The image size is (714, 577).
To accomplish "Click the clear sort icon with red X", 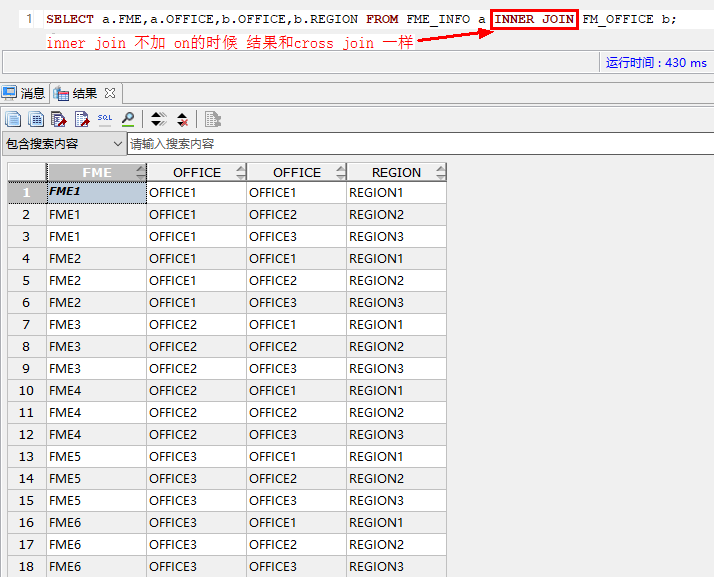I will (x=182, y=119).
